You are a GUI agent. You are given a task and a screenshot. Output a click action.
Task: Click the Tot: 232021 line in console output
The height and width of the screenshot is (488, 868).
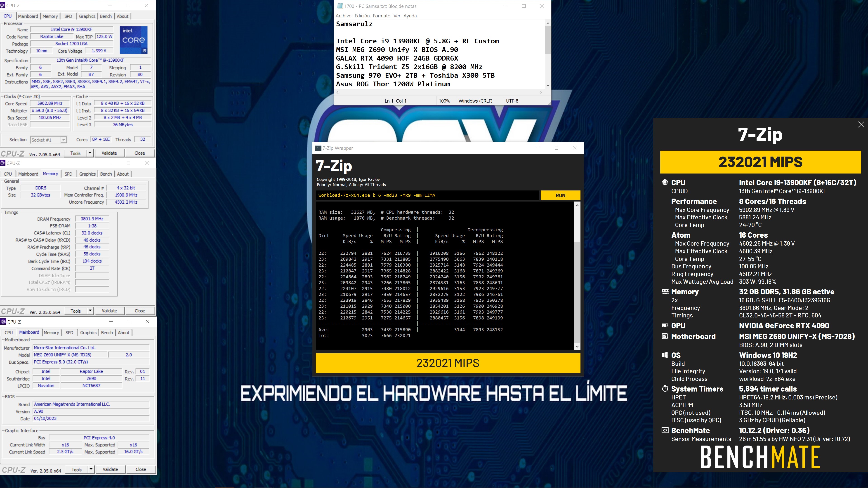tap(365, 335)
